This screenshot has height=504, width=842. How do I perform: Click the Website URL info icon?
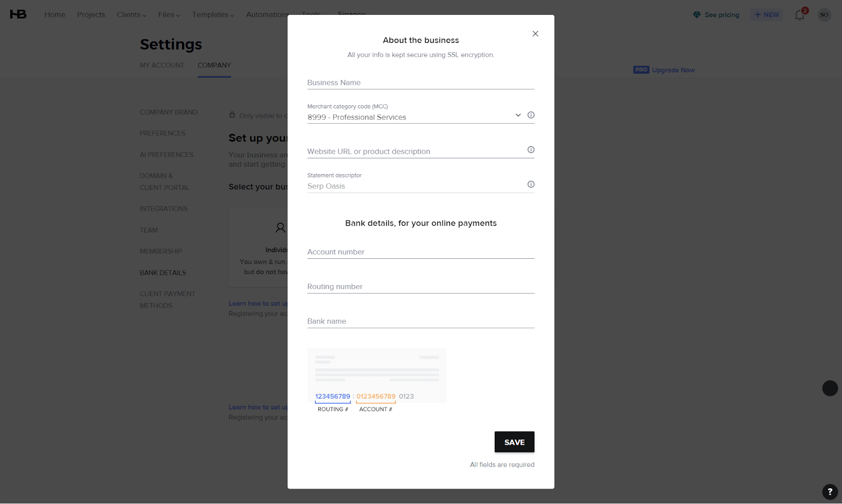[x=531, y=150]
